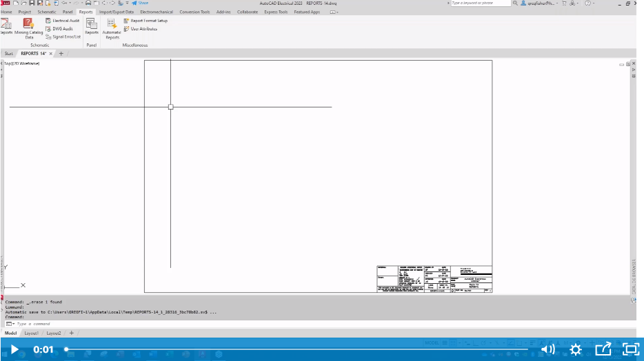Viewport: 644px width, 361px height.
Task: Switch to the Start file tab
Action: [9, 53]
